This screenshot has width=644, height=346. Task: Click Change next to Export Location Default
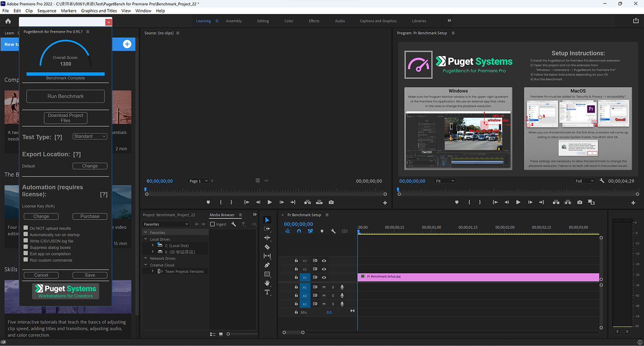(x=90, y=166)
